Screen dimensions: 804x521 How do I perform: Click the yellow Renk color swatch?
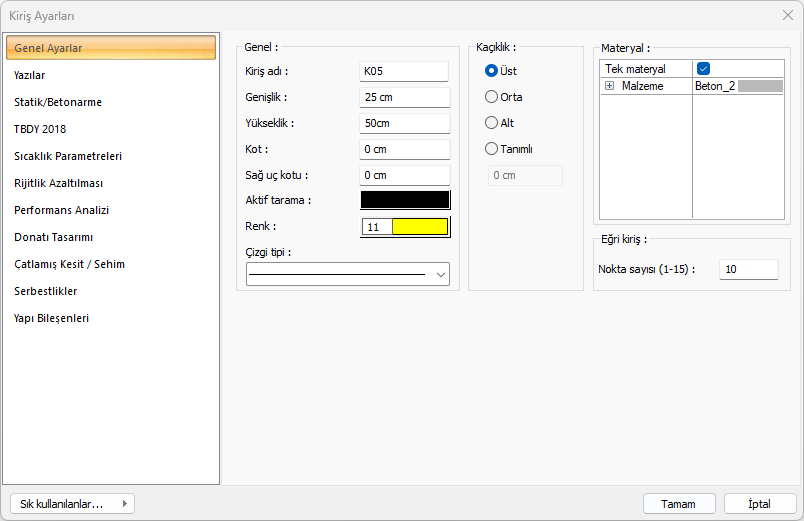click(x=420, y=227)
